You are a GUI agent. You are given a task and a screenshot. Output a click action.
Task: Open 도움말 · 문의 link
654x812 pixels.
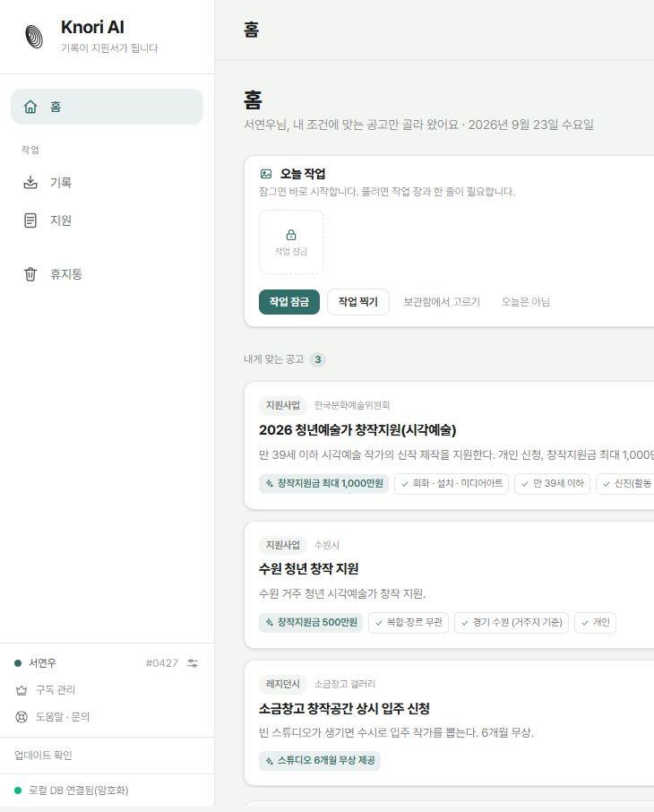point(62,717)
